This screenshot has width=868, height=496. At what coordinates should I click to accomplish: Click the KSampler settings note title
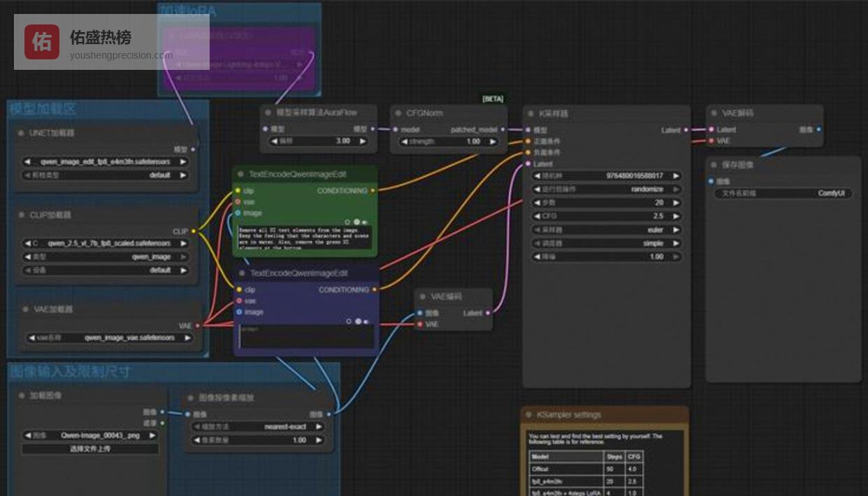pos(569,415)
